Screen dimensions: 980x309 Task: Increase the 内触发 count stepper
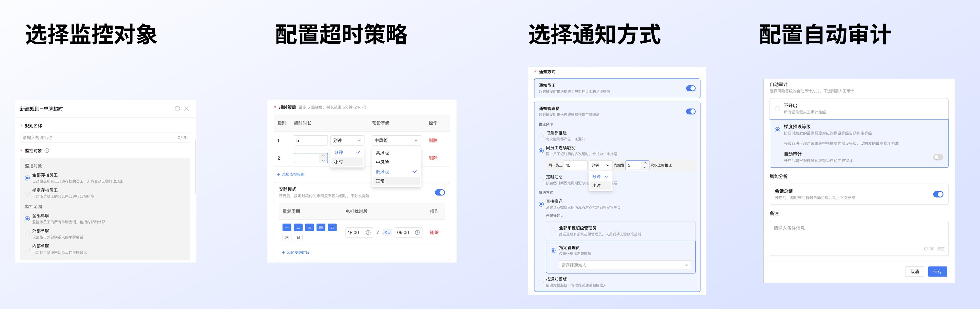(x=645, y=163)
